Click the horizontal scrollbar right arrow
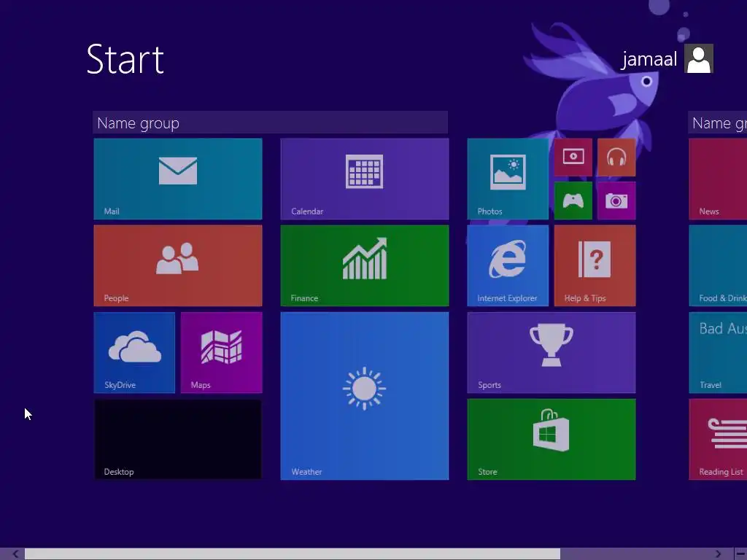Image resolution: width=747 pixels, height=560 pixels. [718, 554]
